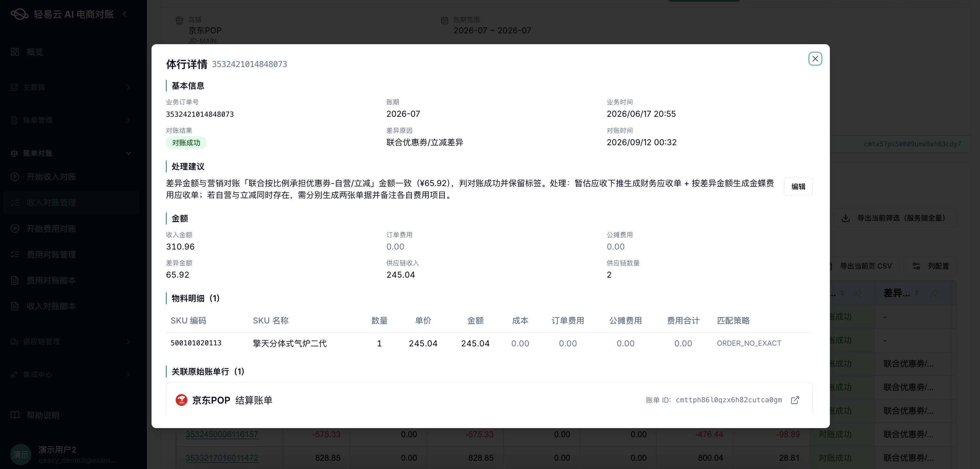Click the 对账成功 status tag in dialog
980x469 pixels.
point(186,143)
